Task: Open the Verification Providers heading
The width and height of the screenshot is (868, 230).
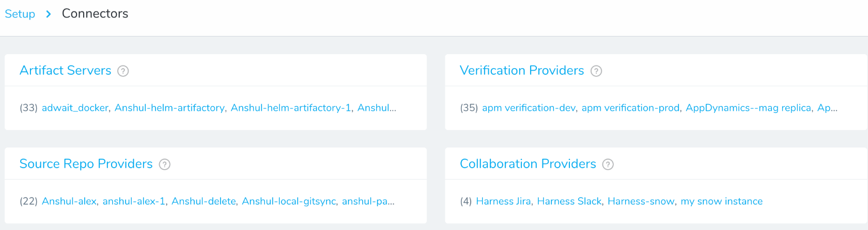Action: [522, 71]
